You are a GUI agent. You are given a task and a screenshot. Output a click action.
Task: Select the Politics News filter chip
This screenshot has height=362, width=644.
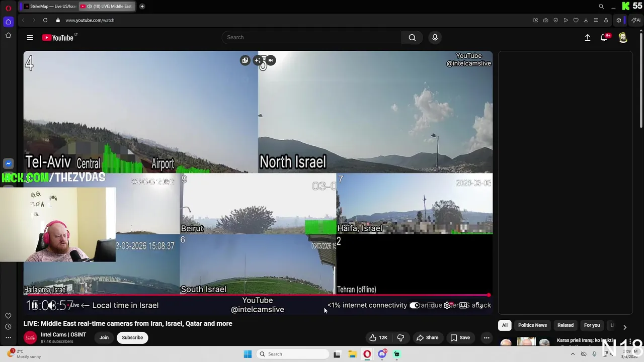point(532,325)
